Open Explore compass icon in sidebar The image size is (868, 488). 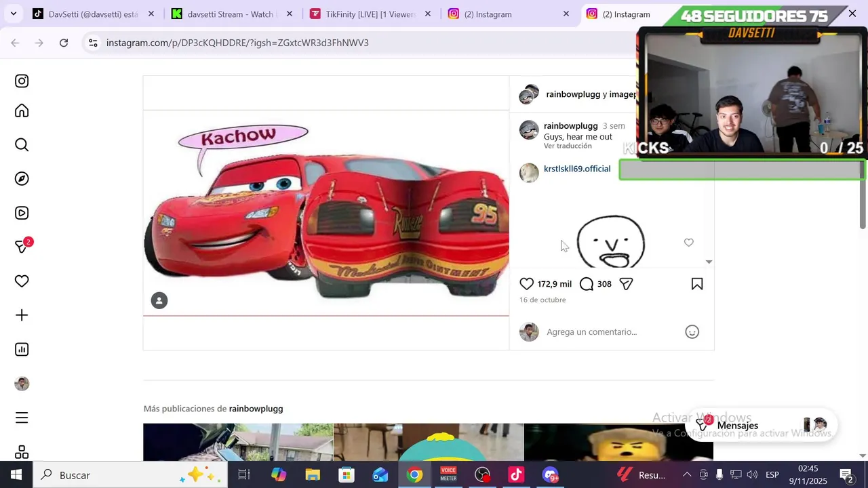(x=22, y=179)
